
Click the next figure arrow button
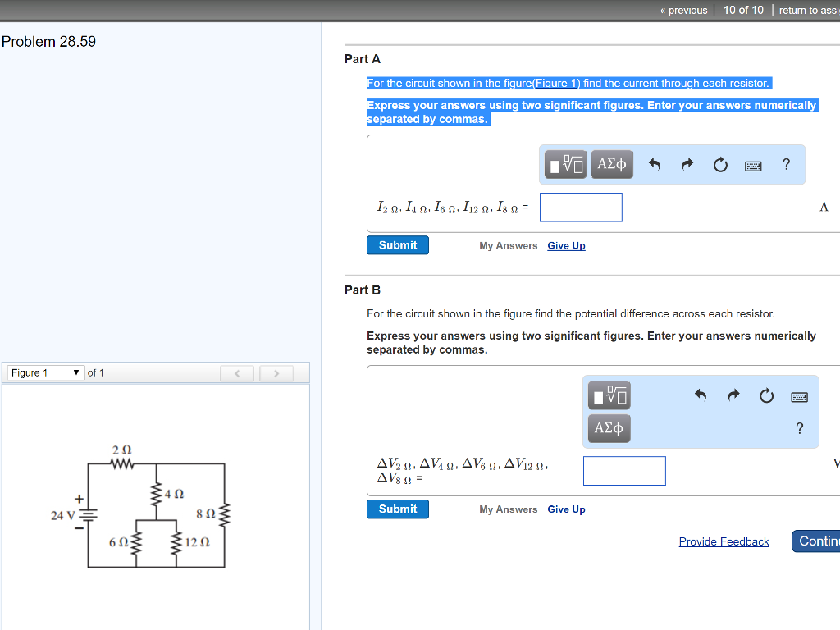(x=276, y=372)
